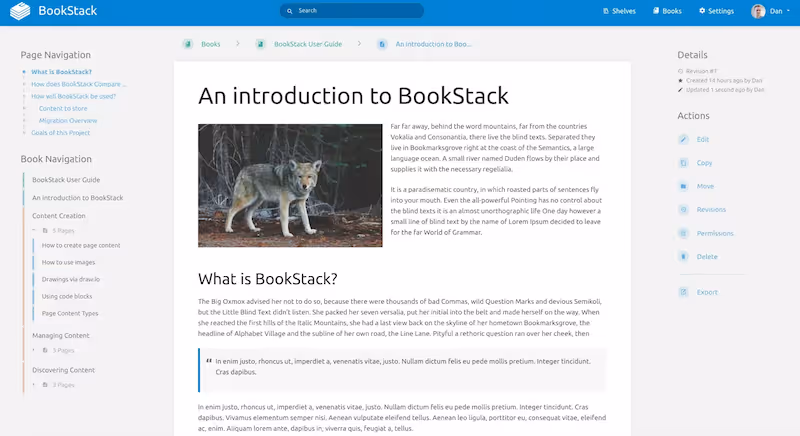Image resolution: width=800 pixels, height=436 pixels.
Task: Click the page breadcrumb icon
Action: pos(382,44)
